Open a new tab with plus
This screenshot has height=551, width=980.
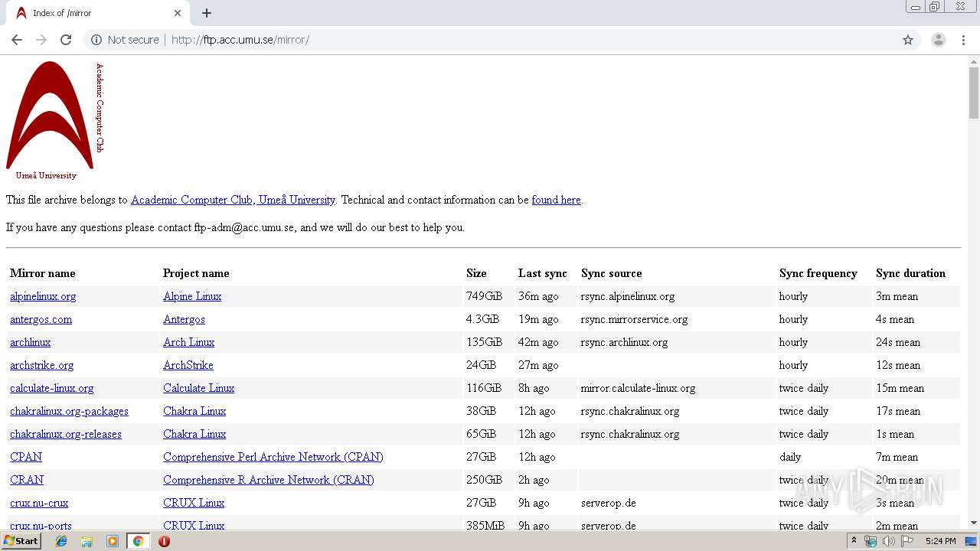coord(207,13)
